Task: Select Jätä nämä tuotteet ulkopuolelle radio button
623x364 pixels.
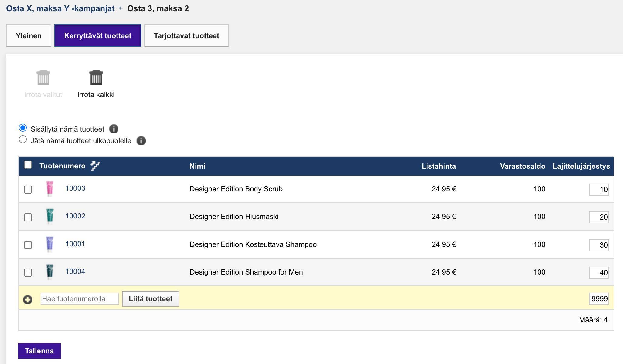Action: [x=23, y=140]
